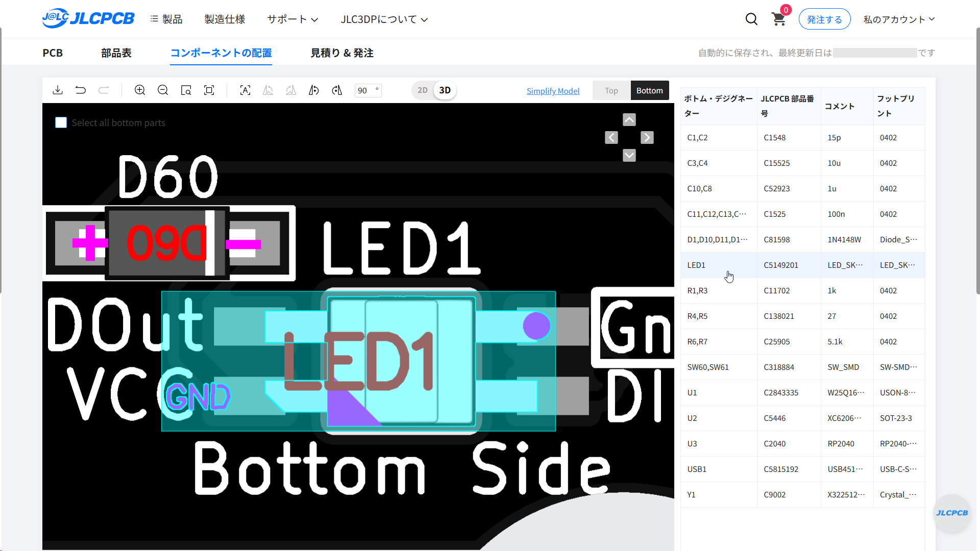Click the second greyed-out flip icon
Image resolution: width=980 pixels, height=551 pixels.
point(291,90)
